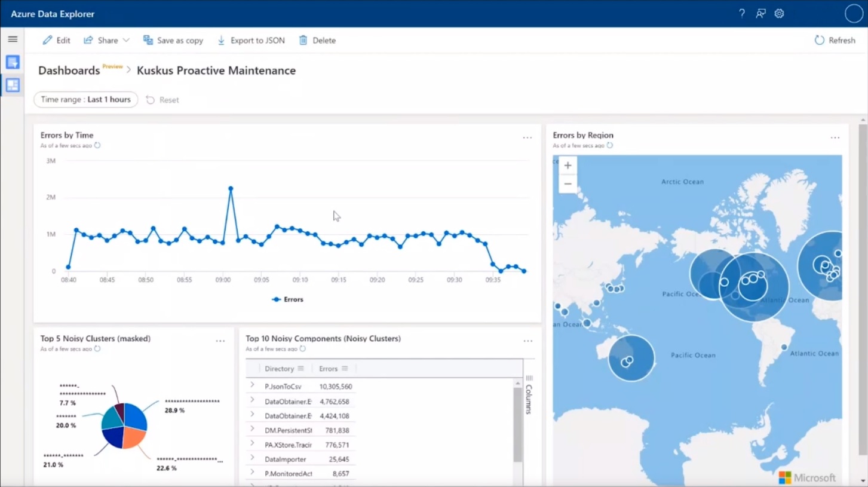
Task: Select the spike data point above 2M
Action: [x=231, y=189]
